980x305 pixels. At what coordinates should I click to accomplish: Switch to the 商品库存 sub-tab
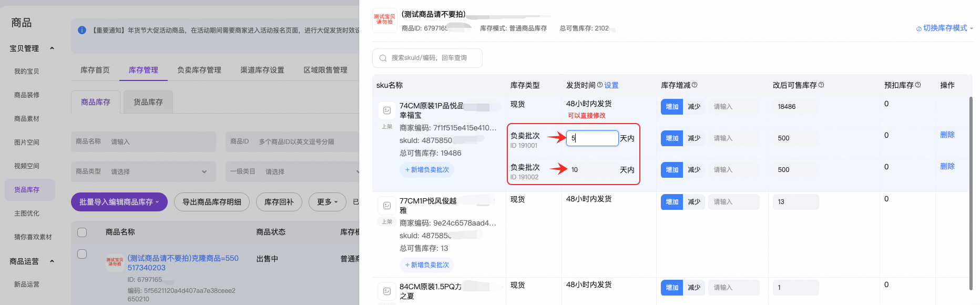click(96, 102)
